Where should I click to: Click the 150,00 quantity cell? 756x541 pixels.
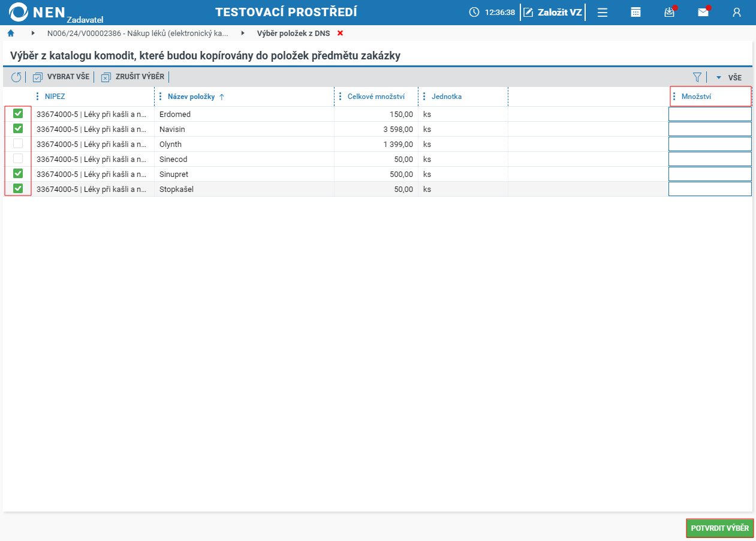coord(376,114)
